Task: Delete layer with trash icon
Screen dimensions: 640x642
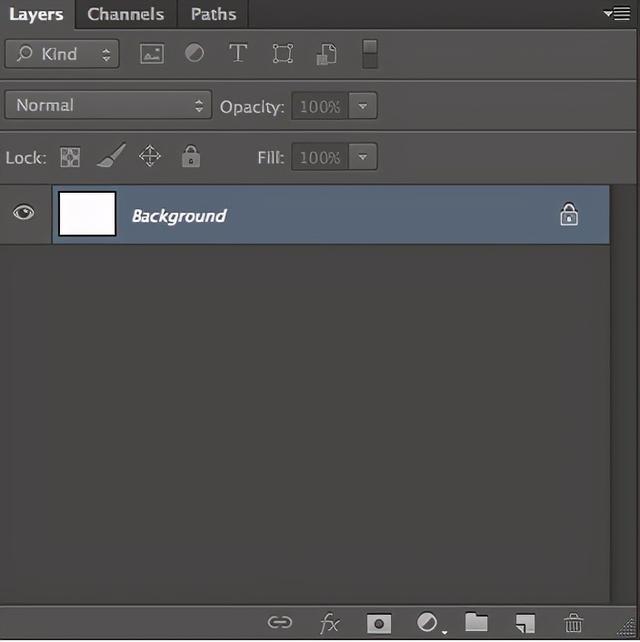Action: click(573, 623)
